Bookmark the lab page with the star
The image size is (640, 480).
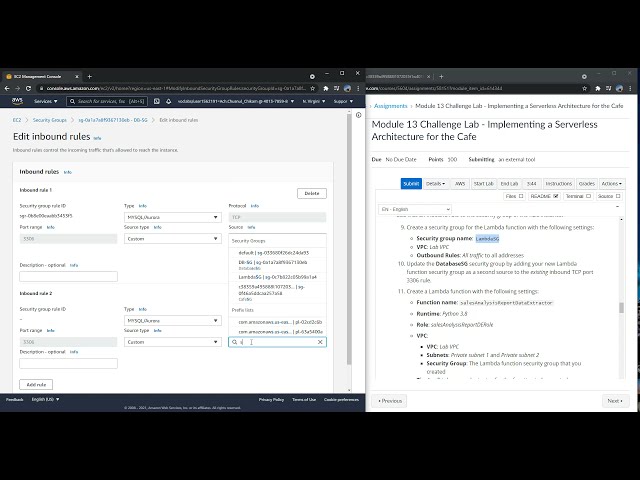click(584, 88)
